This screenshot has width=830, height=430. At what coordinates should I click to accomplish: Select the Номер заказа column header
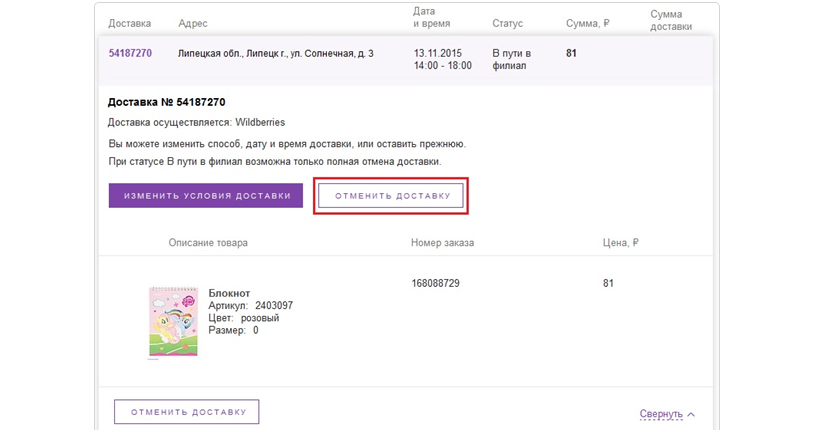[x=442, y=243]
